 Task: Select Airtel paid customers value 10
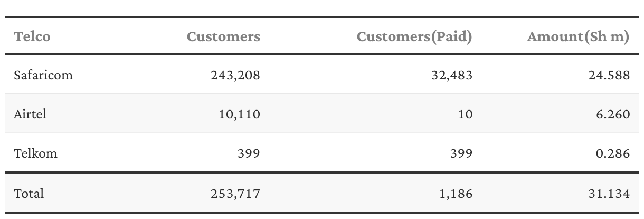pos(466,114)
